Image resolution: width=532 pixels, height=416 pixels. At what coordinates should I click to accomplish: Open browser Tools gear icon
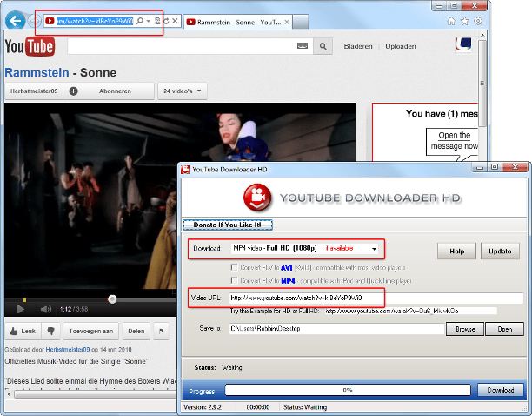(x=478, y=21)
